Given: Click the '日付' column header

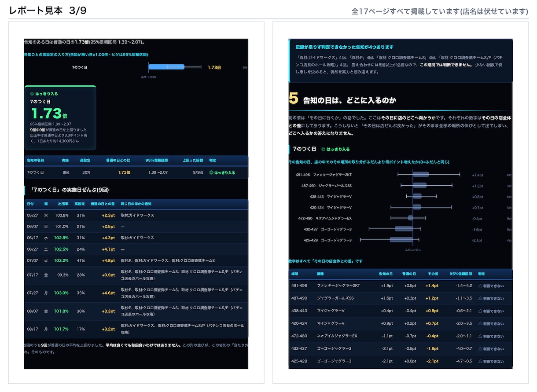Looking at the screenshot, I should (x=30, y=204).
